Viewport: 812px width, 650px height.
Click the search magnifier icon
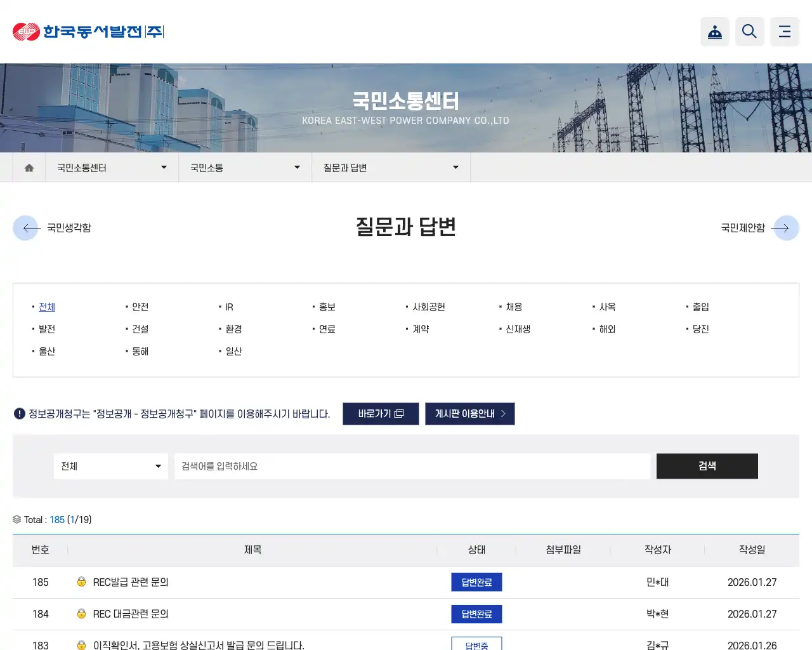tap(750, 31)
